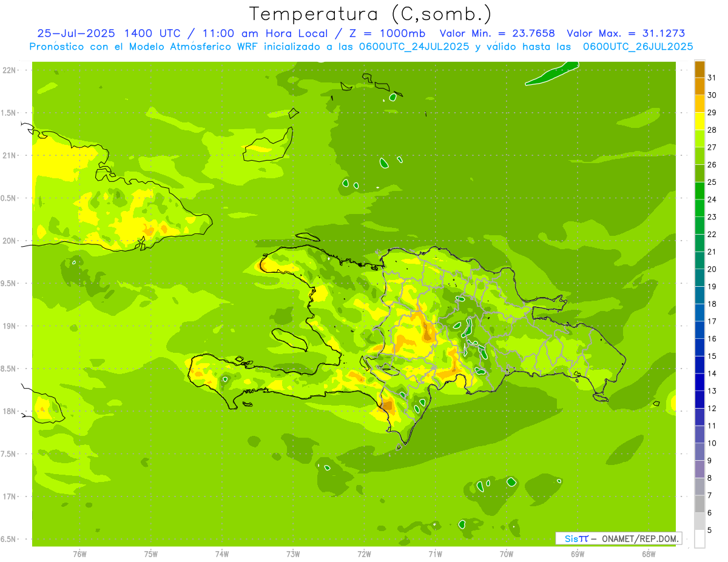Click the "69W" longitude axis label
Viewport: 728px width, 562px height.
(x=578, y=554)
